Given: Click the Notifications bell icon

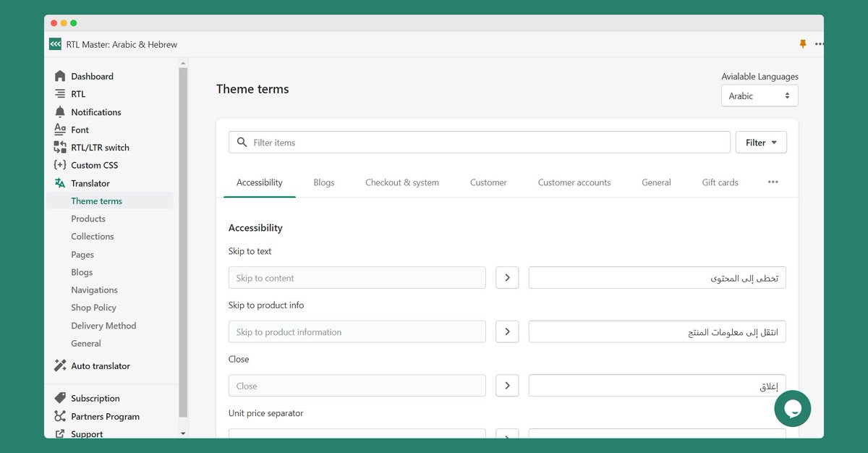Looking at the screenshot, I should pyautogui.click(x=60, y=112).
